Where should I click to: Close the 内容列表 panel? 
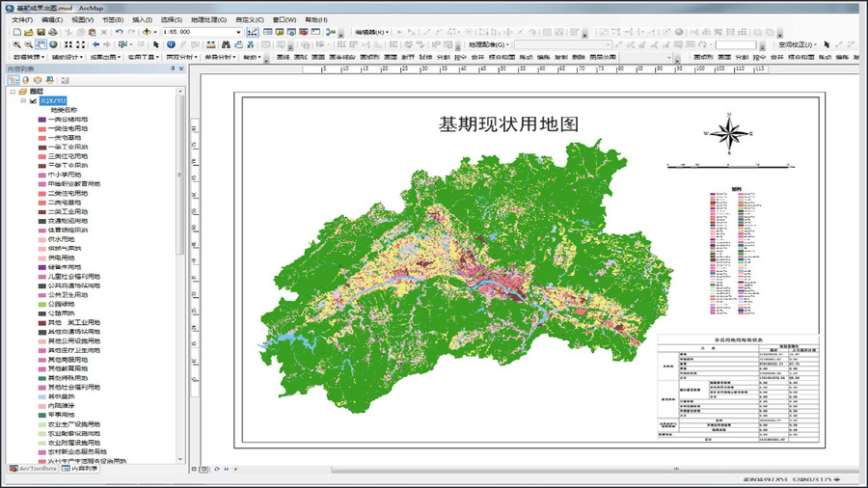181,68
